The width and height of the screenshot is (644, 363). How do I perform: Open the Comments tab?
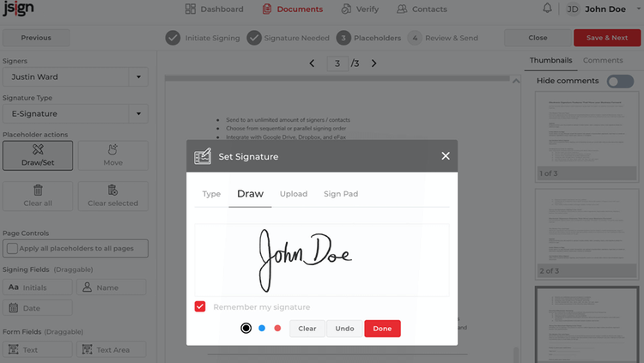point(603,60)
